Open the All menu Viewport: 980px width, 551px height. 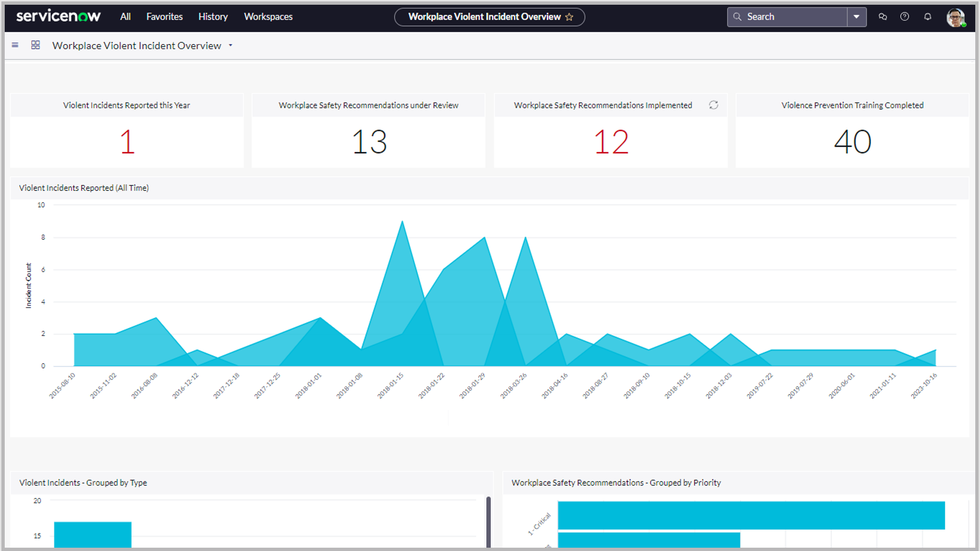click(x=125, y=17)
